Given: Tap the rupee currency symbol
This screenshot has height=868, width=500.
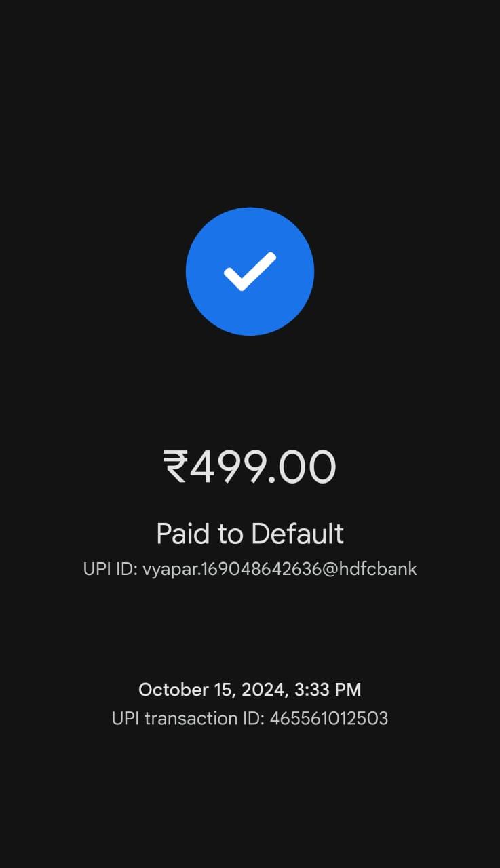Looking at the screenshot, I should [175, 467].
